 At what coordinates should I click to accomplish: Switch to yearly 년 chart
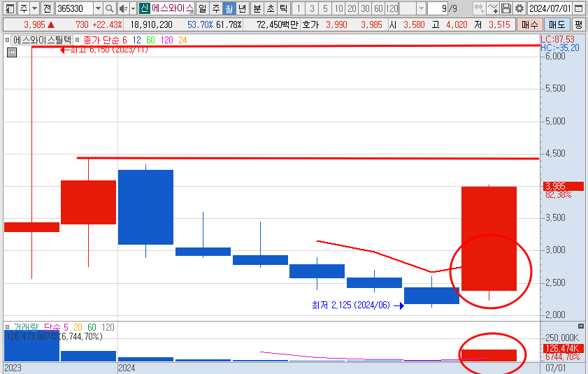tap(242, 8)
